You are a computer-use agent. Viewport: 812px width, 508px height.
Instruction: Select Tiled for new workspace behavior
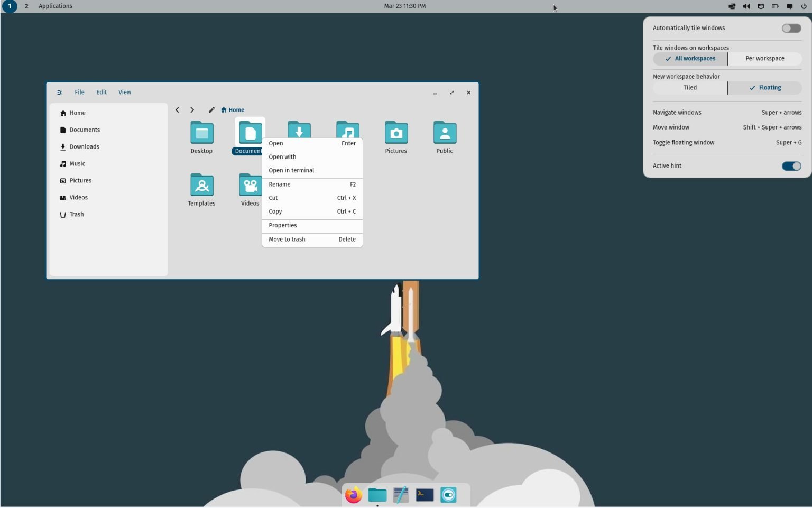[690, 87]
